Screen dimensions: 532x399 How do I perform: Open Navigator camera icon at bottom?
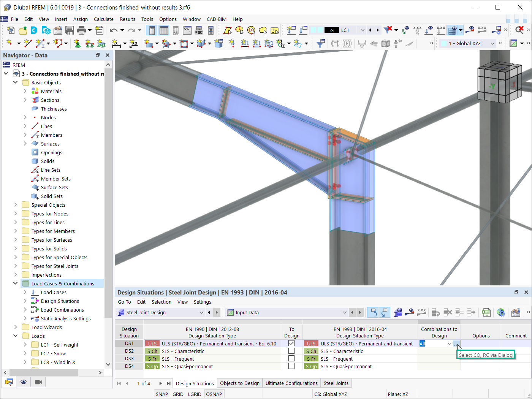(38, 382)
